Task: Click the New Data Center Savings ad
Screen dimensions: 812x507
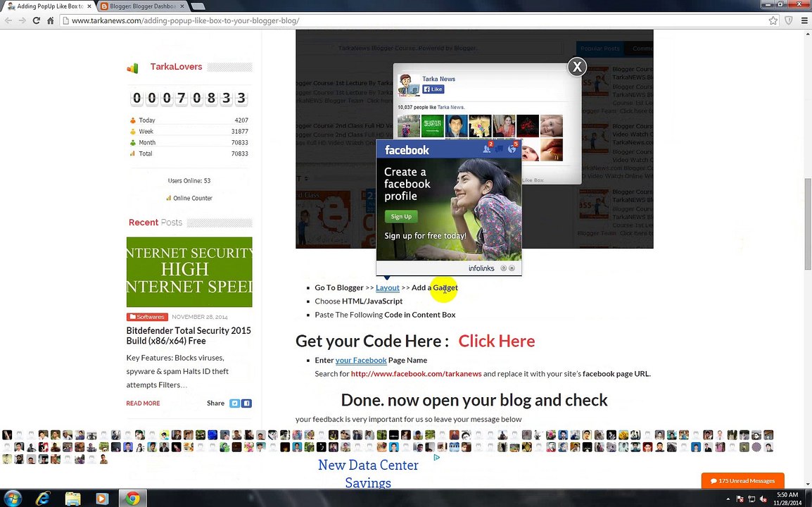Action: point(368,474)
